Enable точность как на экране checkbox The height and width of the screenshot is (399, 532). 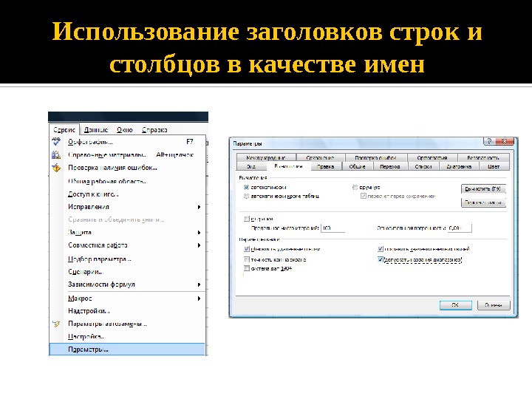[x=247, y=259]
